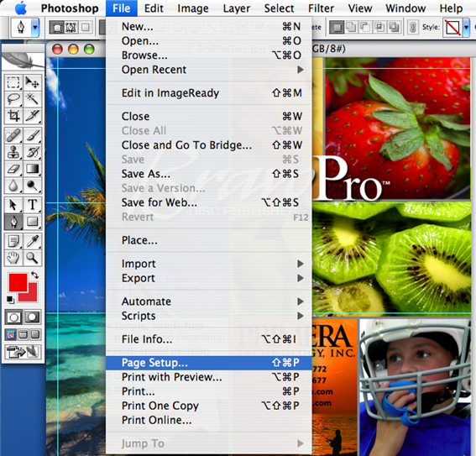The image size is (476, 456).
Task: Select the Eyedropper tool
Action: point(32,241)
